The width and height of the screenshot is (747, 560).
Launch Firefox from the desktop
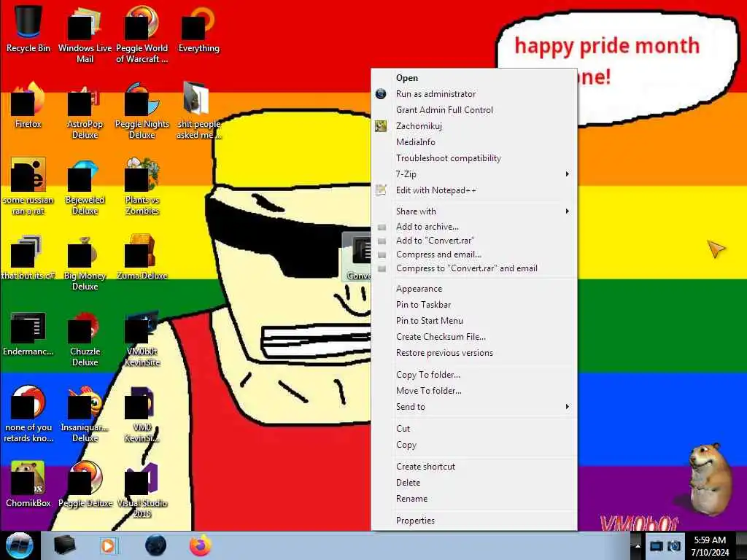point(28,105)
